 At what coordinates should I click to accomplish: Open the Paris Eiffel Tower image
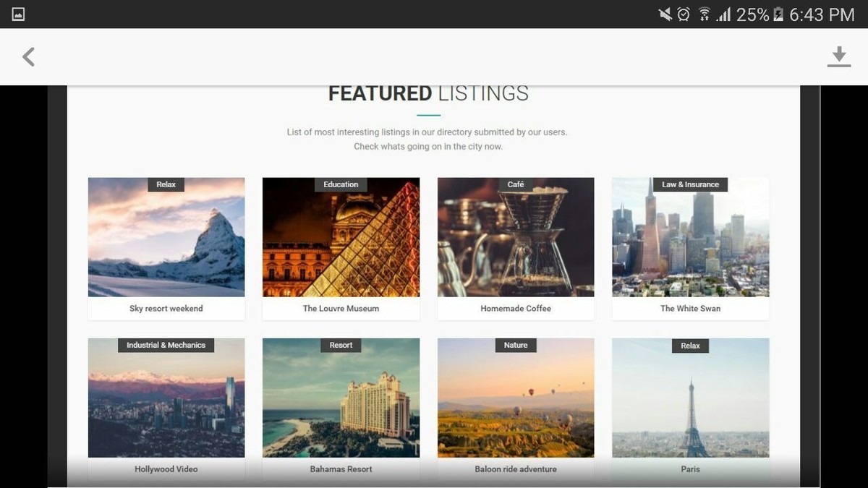pyautogui.click(x=690, y=398)
